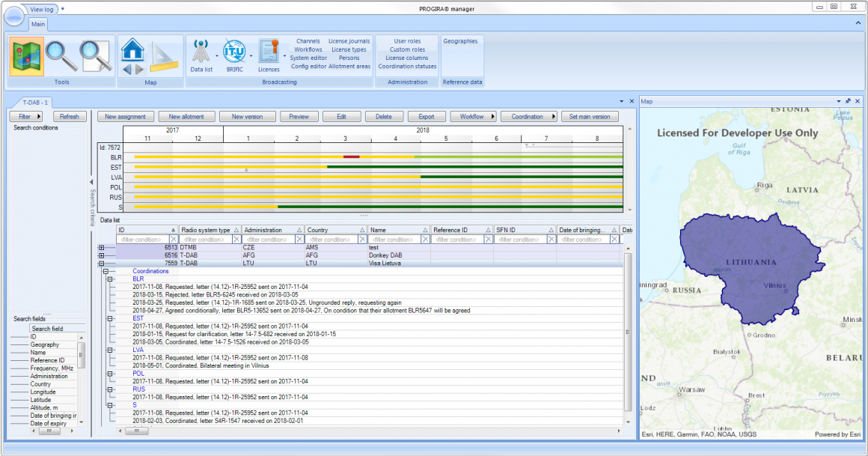
Task: Clear the Reference ID column filter
Action: (488, 240)
